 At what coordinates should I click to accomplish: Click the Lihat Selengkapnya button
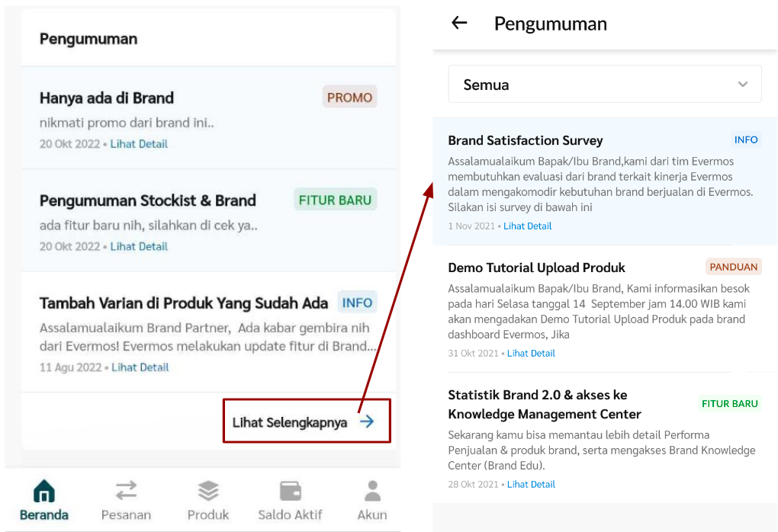click(307, 421)
